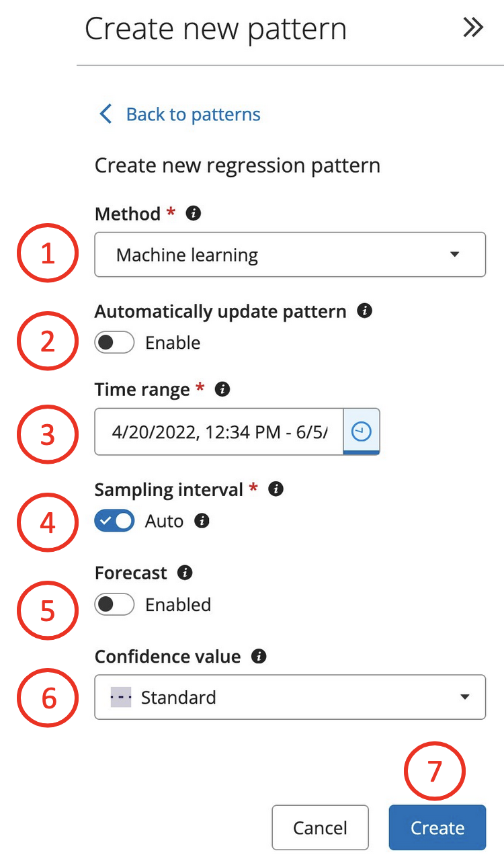Open the Confidence value dropdown
This screenshot has height=863, width=504.
click(290, 697)
